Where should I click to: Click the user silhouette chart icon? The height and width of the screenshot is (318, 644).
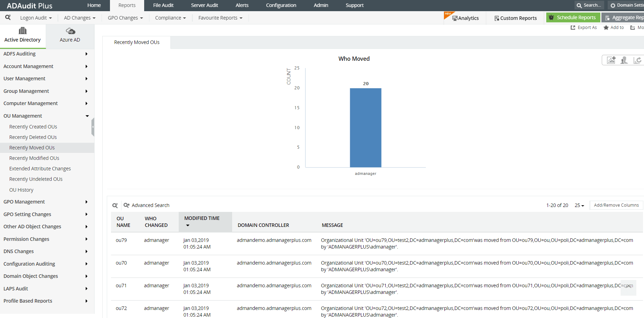pos(624,60)
